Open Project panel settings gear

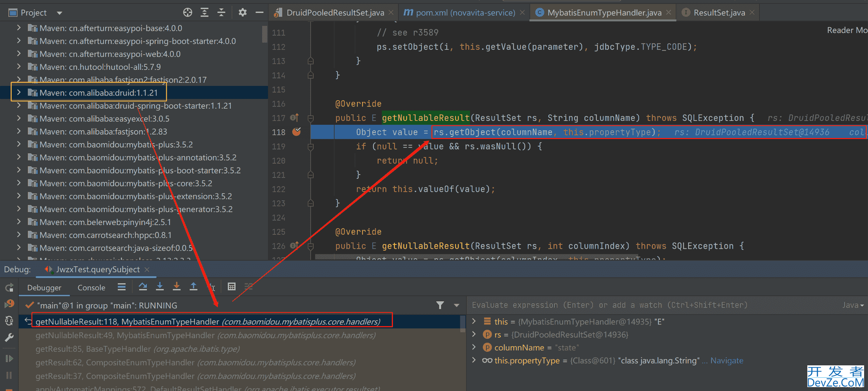click(242, 12)
